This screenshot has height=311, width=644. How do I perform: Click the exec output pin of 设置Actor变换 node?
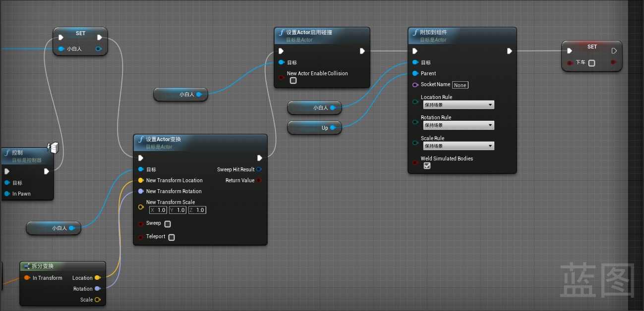(260, 158)
